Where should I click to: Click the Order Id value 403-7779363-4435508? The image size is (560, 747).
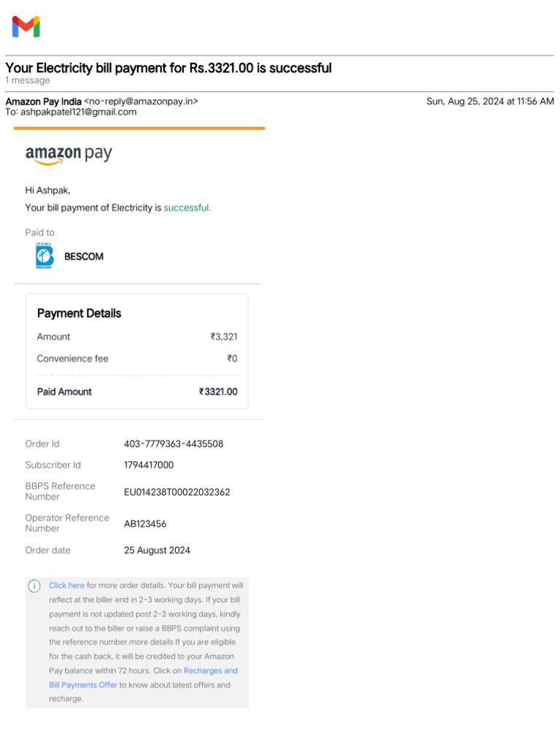(174, 444)
